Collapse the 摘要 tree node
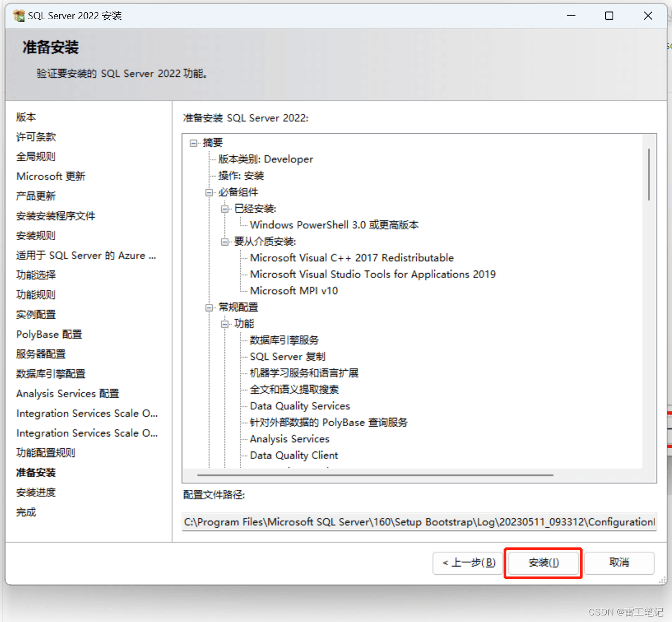Image resolution: width=672 pixels, height=622 pixels. click(193, 143)
